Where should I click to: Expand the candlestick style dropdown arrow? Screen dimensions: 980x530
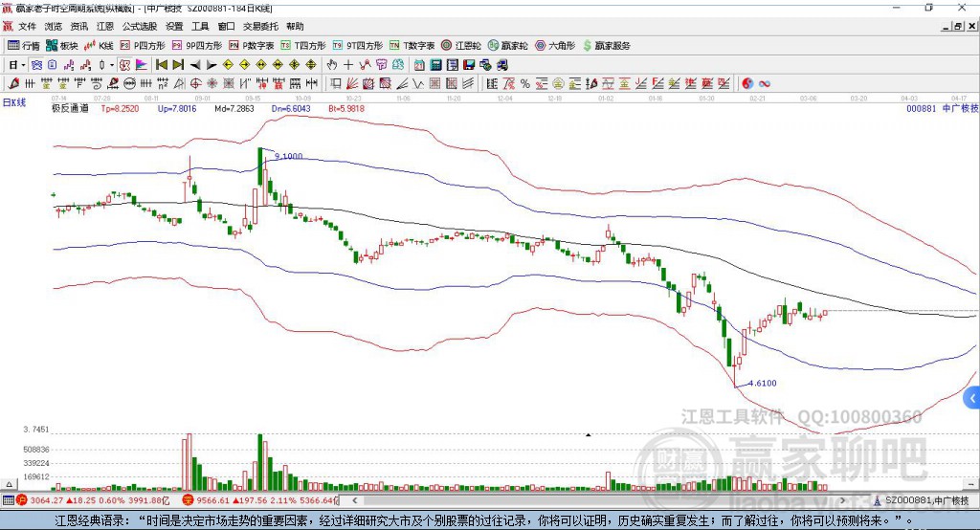pos(112,65)
